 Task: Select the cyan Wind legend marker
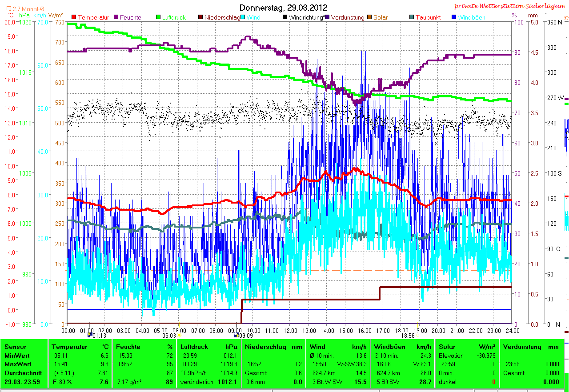pyautogui.click(x=243, y=17)
